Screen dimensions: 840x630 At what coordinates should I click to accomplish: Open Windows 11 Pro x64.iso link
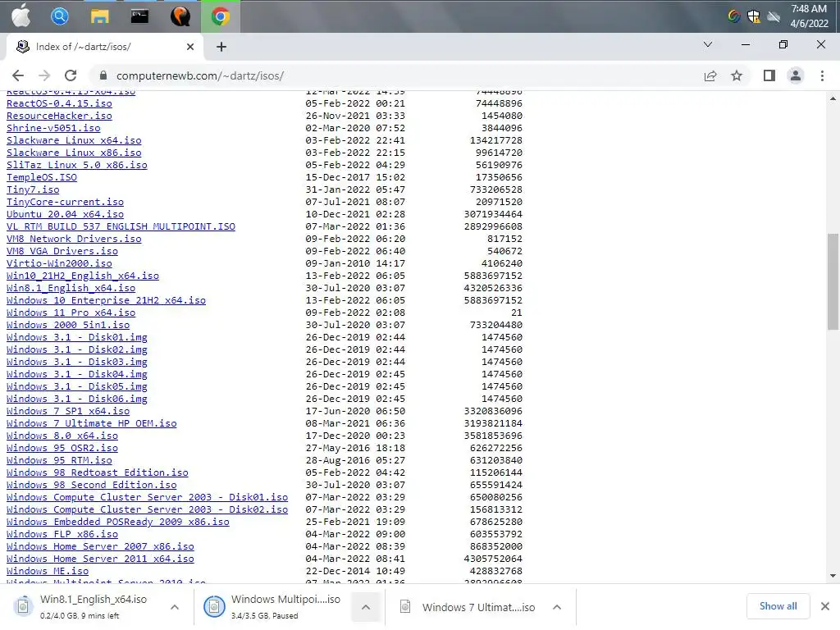(x=71, y=313)
